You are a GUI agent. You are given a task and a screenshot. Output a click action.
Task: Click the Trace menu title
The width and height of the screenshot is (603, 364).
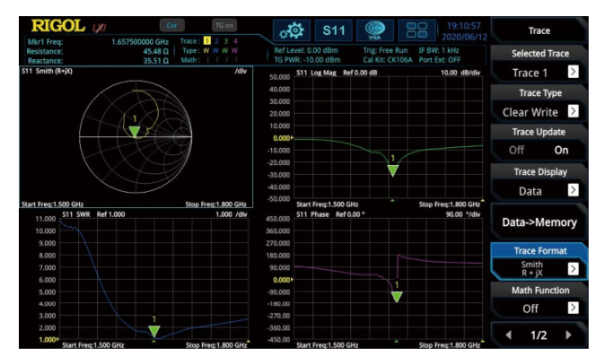[x=538, y=30]
